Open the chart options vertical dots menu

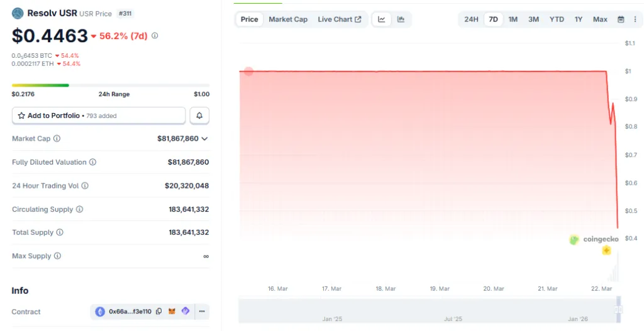click(635, 19)
